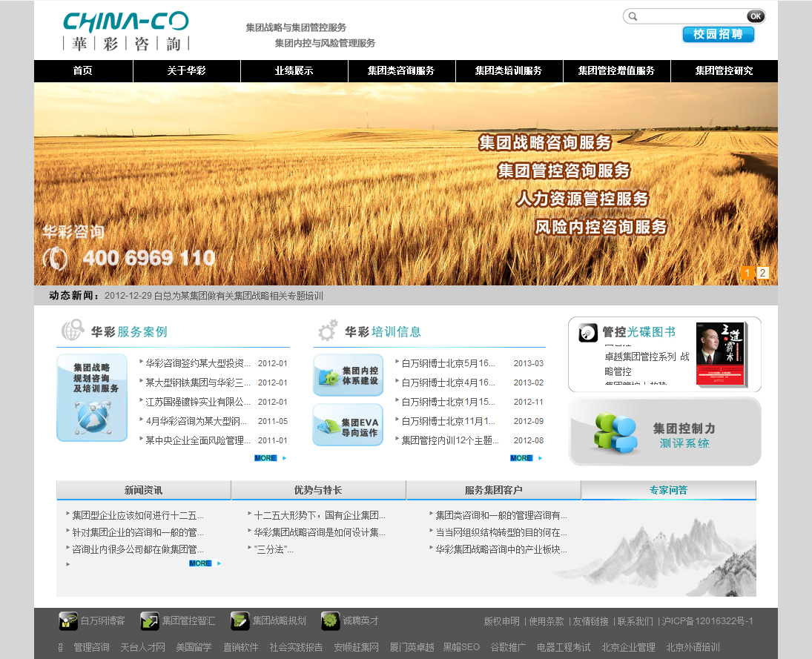This screenshot has height=659, width=812.
Task: Open the 关于华彩 navigation menu item
Action: (x=186, y=71)
